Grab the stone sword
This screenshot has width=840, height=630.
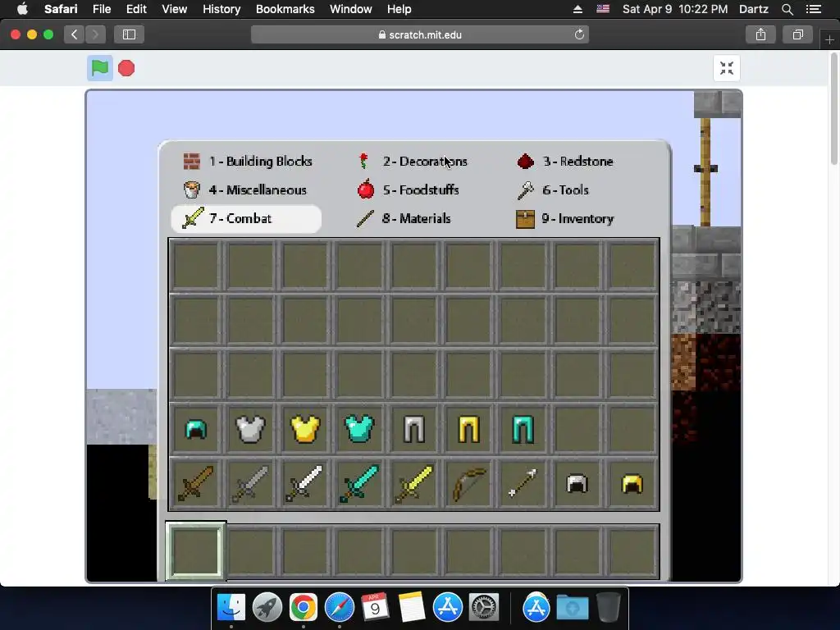tap(250, 484)
